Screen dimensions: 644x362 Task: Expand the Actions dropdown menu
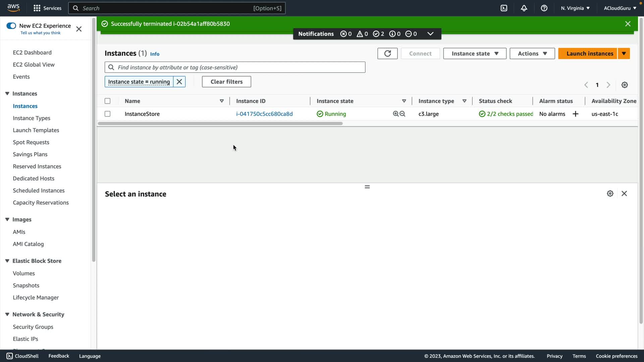tap(532, 54)
